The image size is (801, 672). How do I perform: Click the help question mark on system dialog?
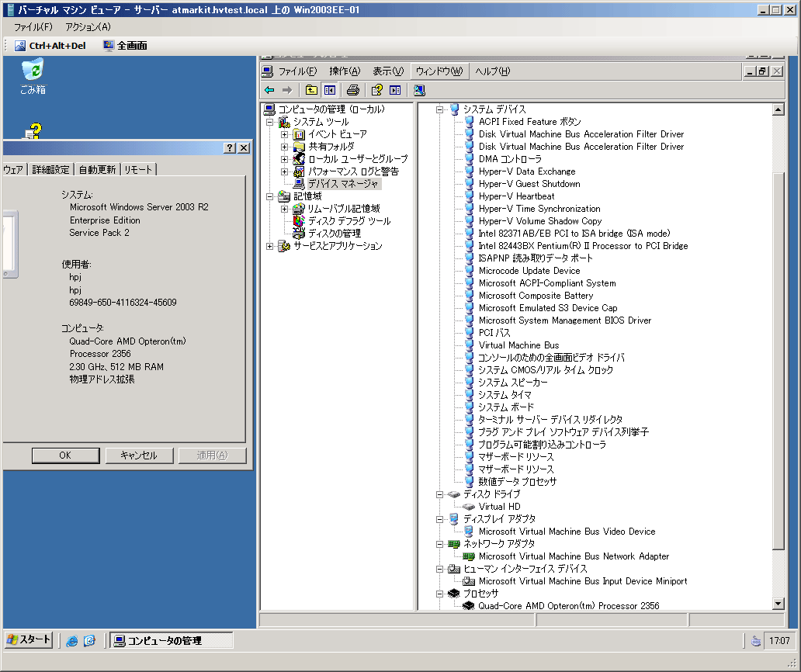[230, 147]
